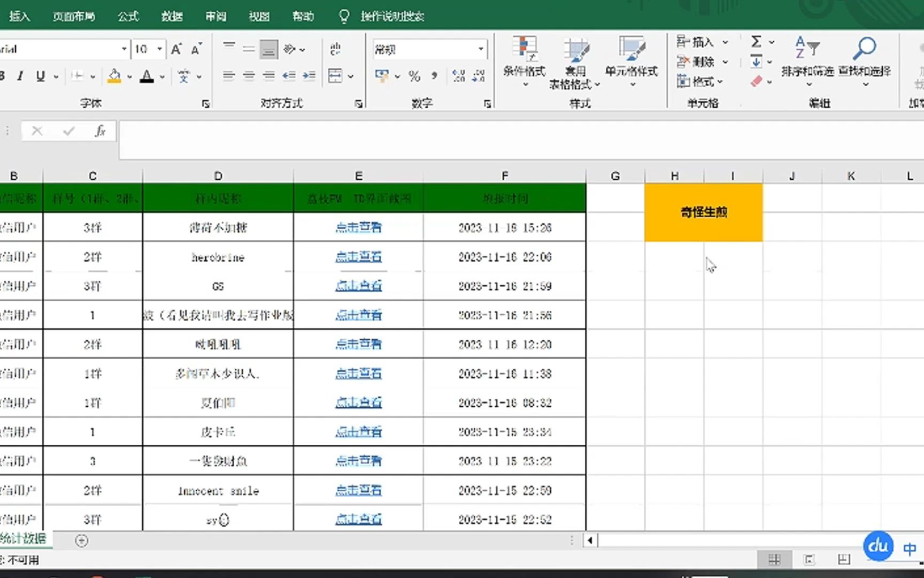
Task: Click link in Innocent smile row
Action: point(358,490)
